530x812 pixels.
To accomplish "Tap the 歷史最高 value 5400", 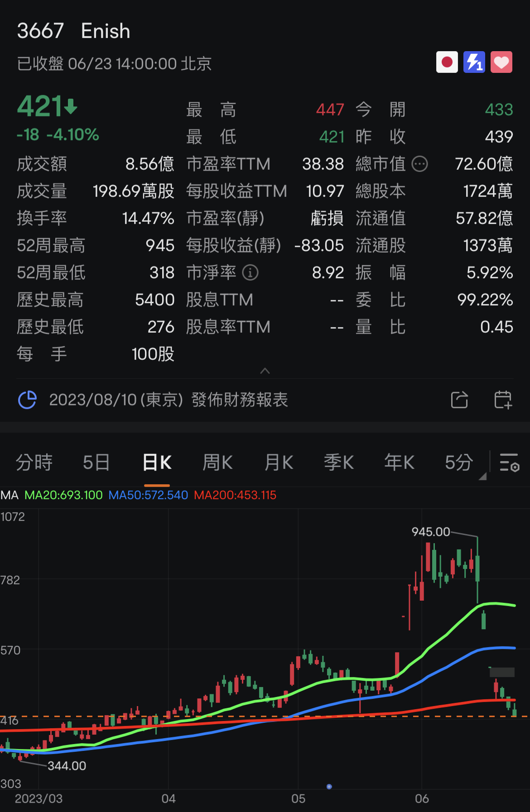I will (155, 300).
